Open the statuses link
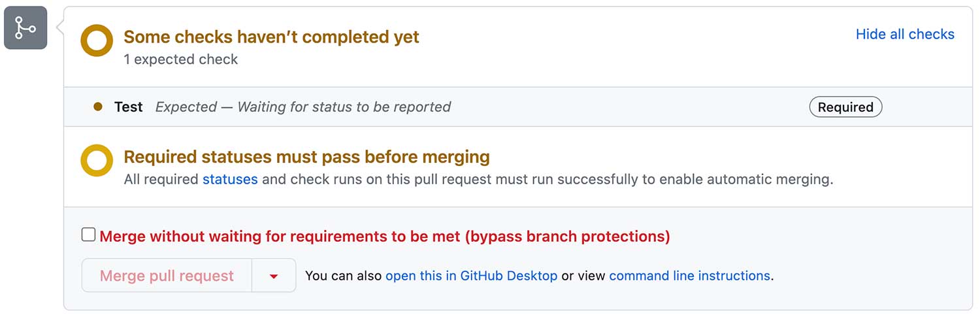 [230, 179]
